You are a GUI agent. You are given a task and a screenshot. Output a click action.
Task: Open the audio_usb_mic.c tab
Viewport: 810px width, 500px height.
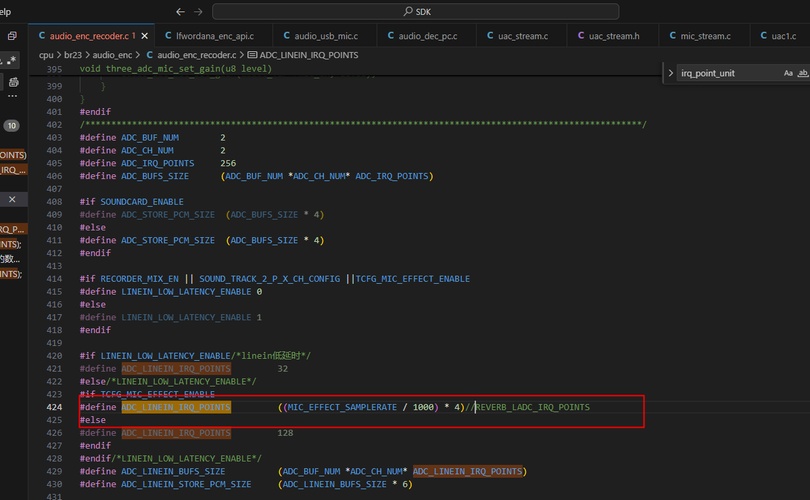point(326,36)
